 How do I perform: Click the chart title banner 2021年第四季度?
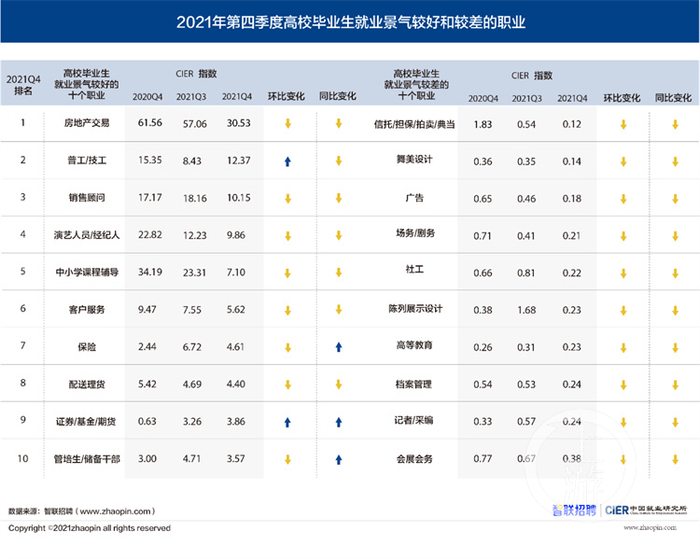point(350,22)
